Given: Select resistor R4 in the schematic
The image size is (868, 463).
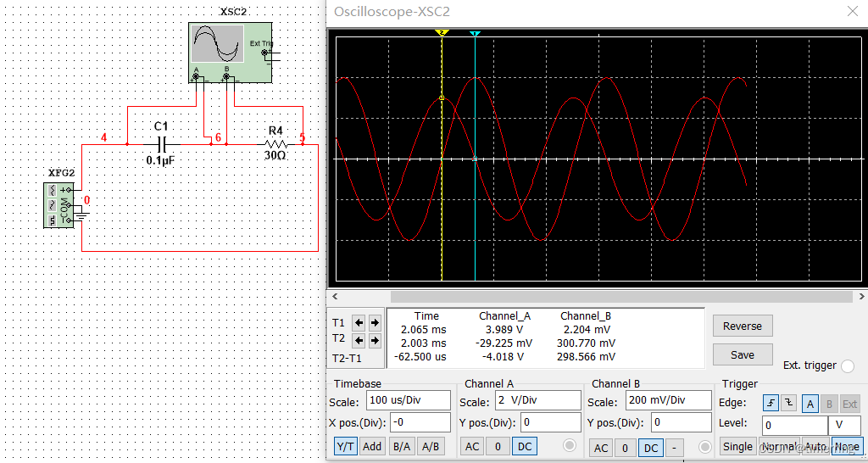Looking at the screenshot, I should pos(275,143).
